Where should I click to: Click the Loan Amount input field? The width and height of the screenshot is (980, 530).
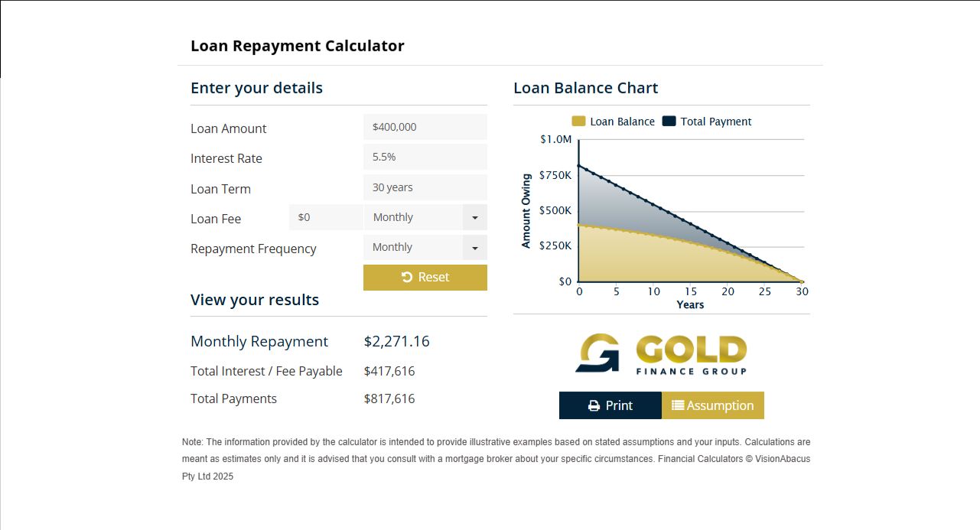pyautogui.click(x=425, y=126)
